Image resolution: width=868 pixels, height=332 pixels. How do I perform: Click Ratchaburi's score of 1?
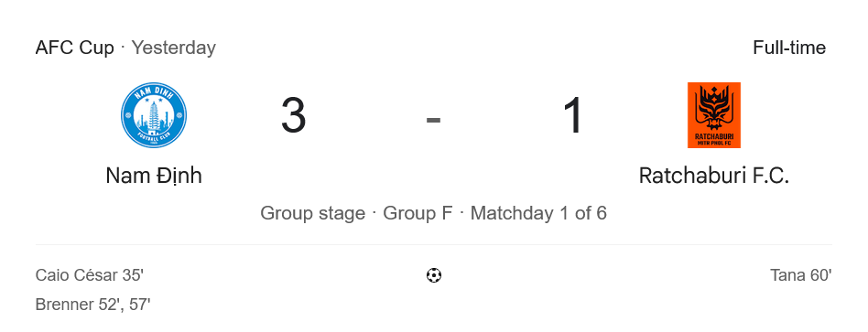pos(573,115)
